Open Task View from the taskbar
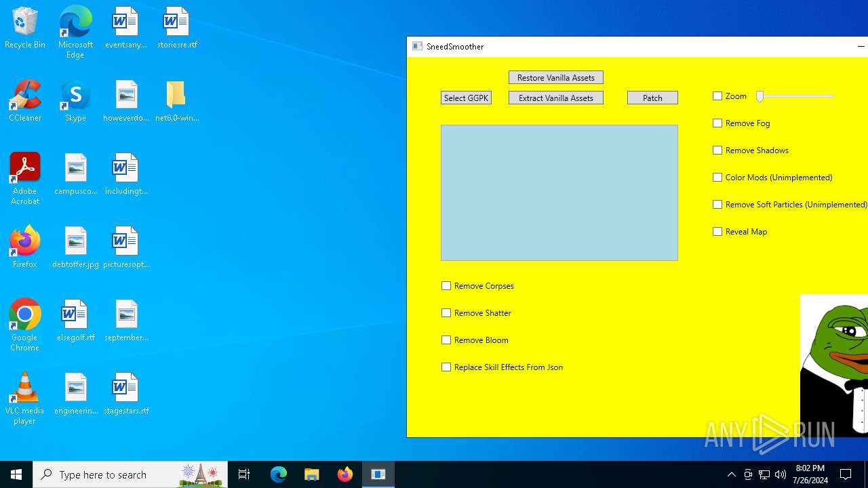 (x=244, y=474)
